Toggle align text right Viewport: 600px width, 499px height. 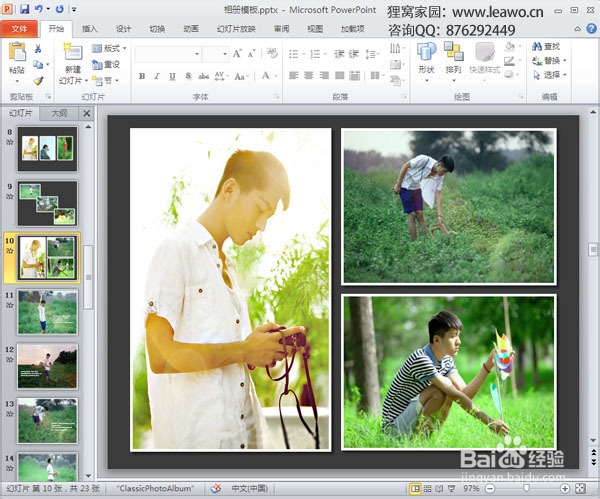[324, 75]
